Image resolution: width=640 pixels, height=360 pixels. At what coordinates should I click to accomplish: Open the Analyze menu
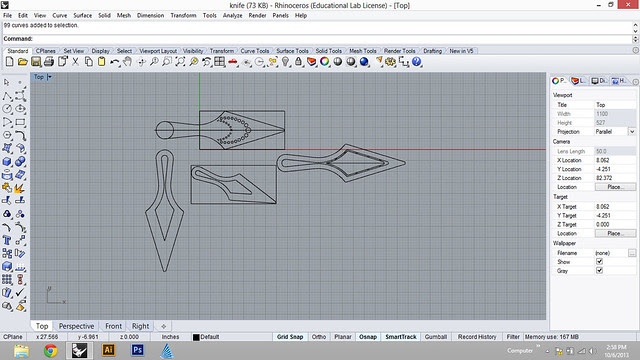point(232,16)
